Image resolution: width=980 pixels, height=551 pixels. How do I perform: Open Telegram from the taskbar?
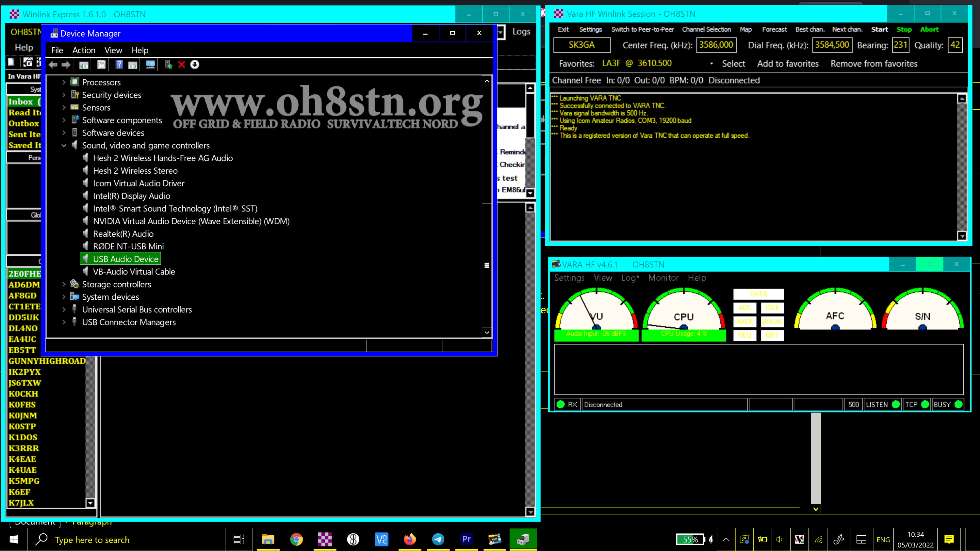(438, 539)
